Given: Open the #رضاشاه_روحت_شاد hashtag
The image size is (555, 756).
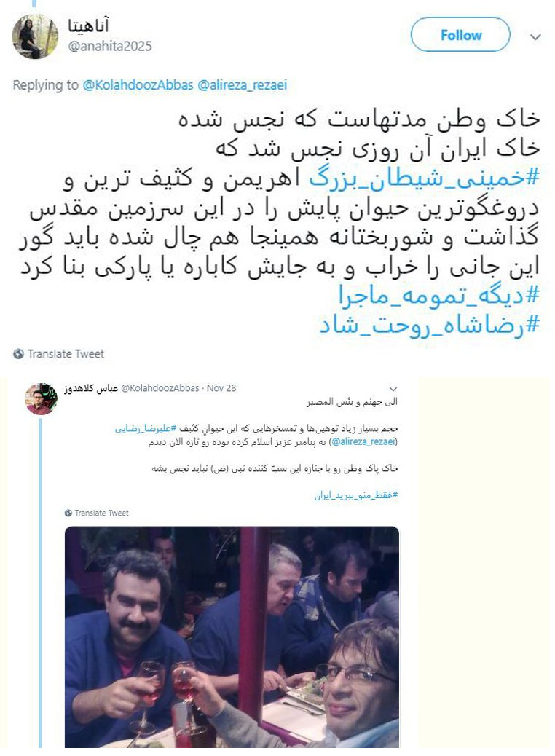Looking at the screenshot, I should pyautogui.click(x=429, y=325).
